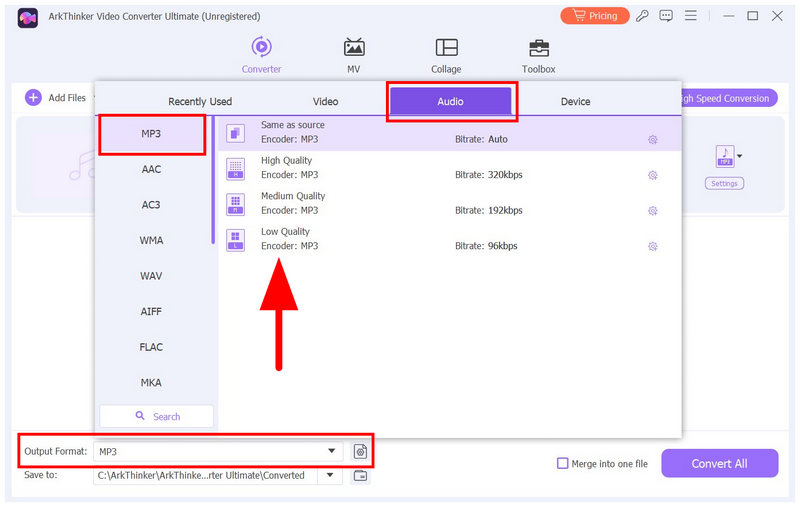Click the format Search field
Image resolution: width=800 pixels, height=507 pixels.
(157, 416)
